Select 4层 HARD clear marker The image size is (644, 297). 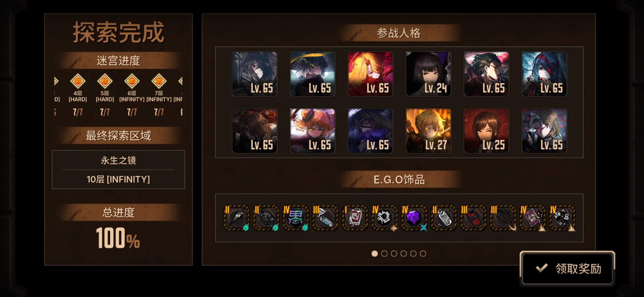pyautogui.click(x=78, y=81)
